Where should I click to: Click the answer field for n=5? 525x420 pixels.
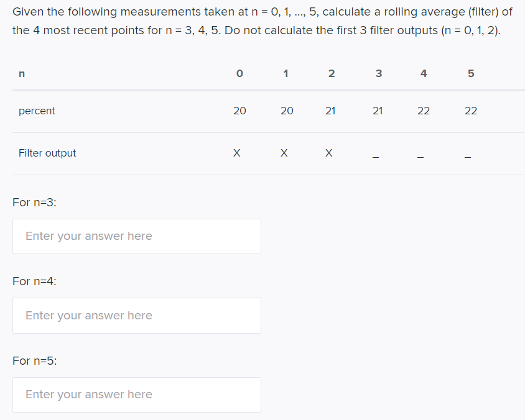click(136, 395)
